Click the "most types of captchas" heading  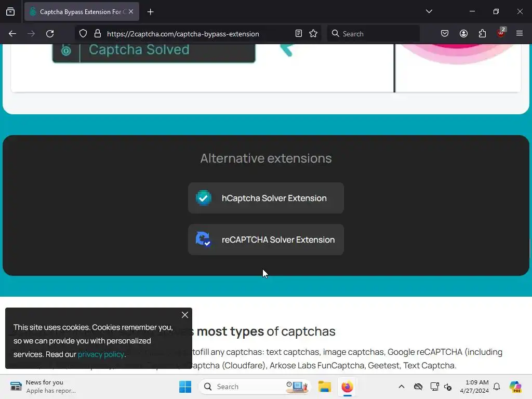(x=266, y=331)
